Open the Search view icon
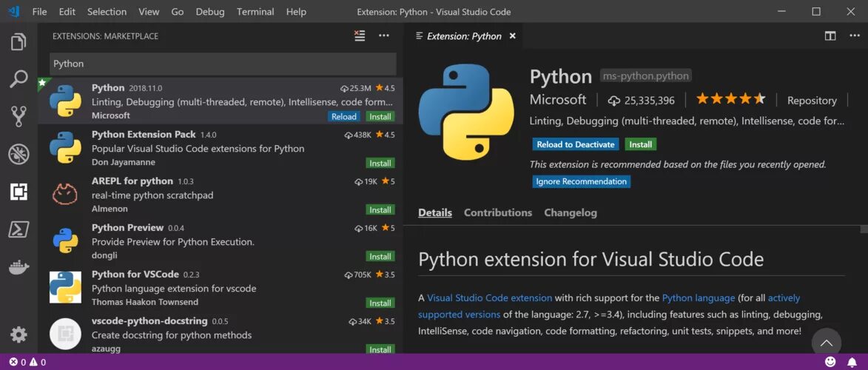Viewport: 868px width, 370px height. click(18, 79)
